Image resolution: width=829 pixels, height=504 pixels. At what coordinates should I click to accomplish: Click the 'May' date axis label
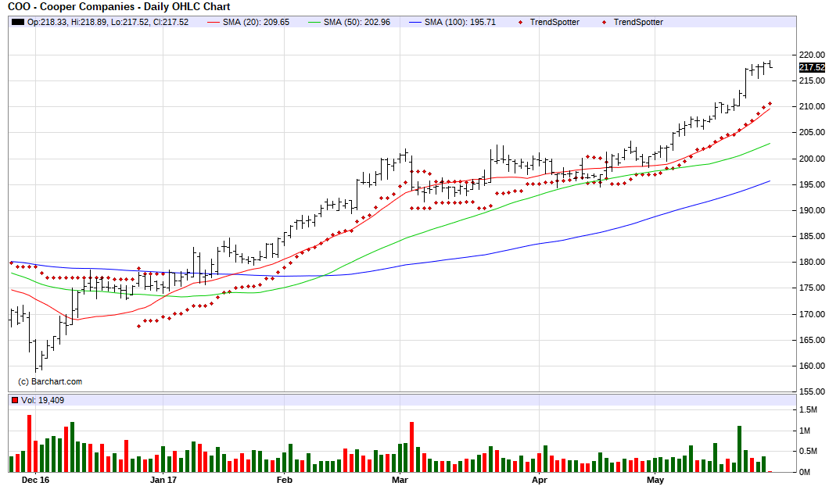pyautogui.click(x=655, y=480)
